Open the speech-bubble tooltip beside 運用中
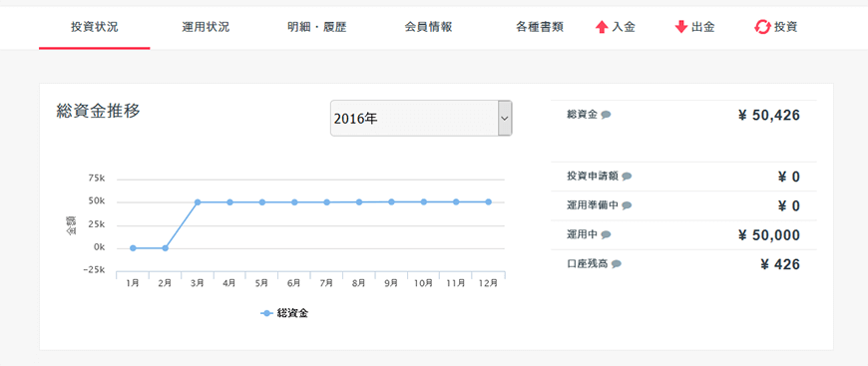 click(x=607, y=234)
